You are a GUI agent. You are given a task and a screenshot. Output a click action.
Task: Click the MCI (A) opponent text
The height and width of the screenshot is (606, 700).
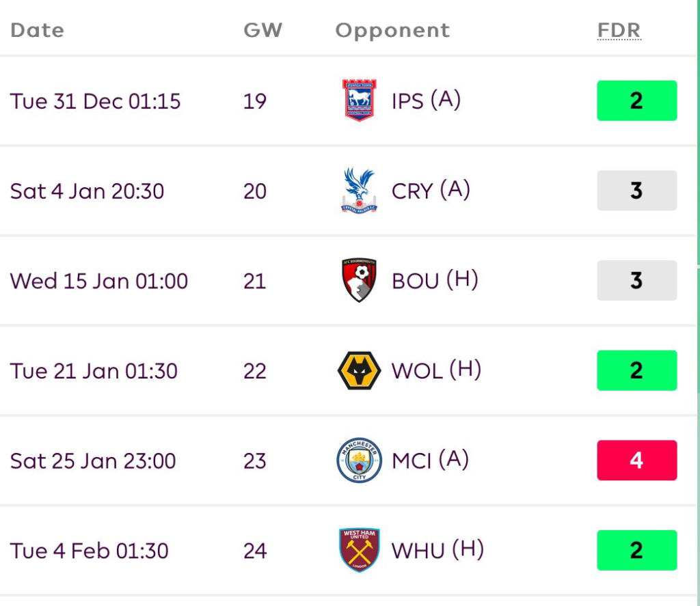tap(430, 460)
